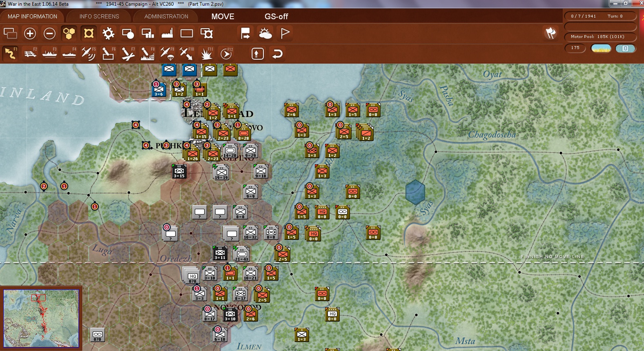Click the plain rectangle toolbar icon
This screenshot has width=644, height=351.
coord(187,33)
